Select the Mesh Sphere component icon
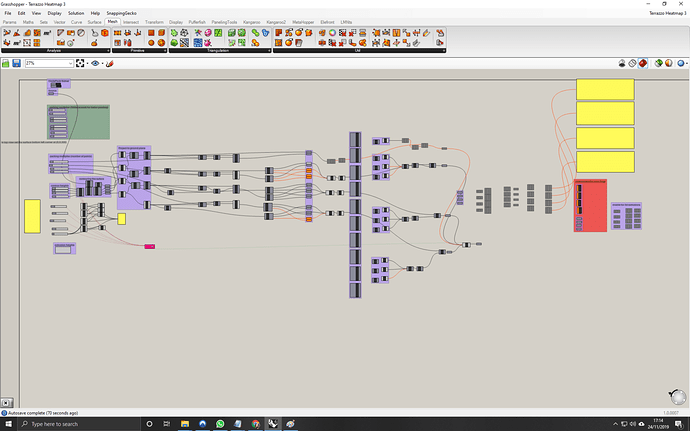 tap(151, 43)
